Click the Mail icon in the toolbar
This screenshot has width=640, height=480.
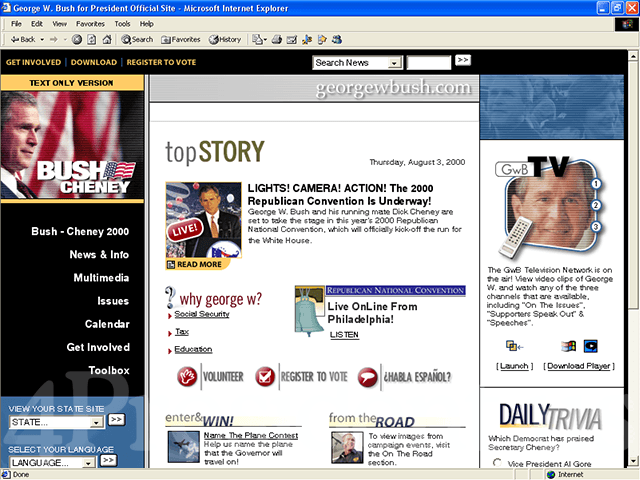(259, 40)
